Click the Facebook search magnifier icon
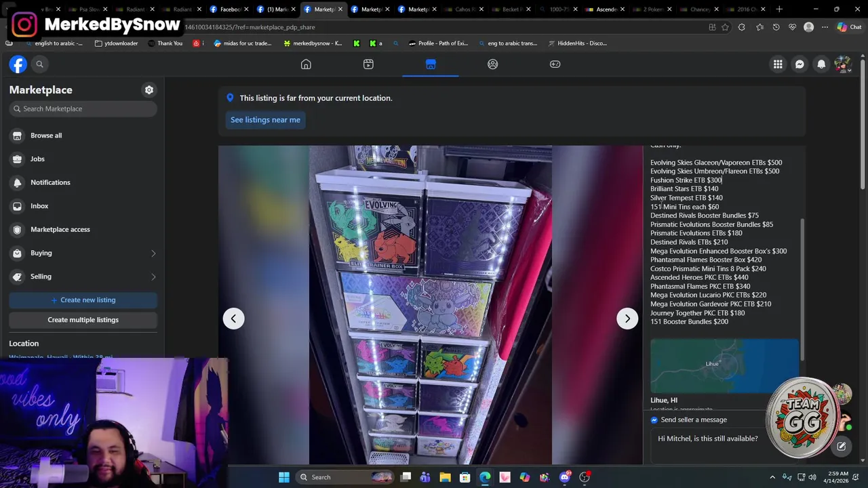Screen dimensions: 868x488 [x=39, y=64]
